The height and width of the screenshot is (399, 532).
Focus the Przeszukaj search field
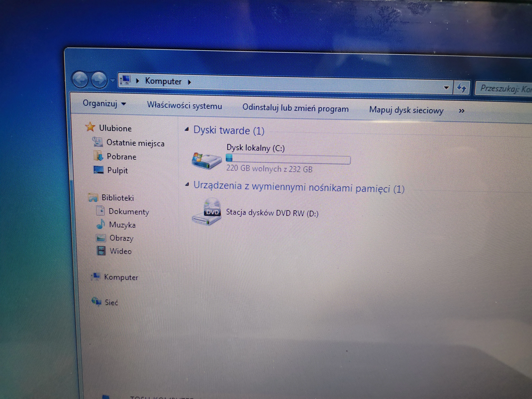[x=504, y=89]
